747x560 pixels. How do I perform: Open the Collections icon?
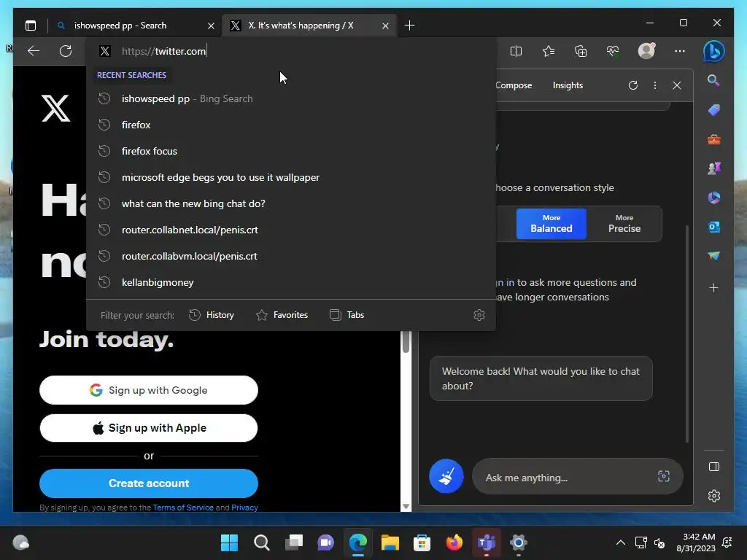coord(581,51)
